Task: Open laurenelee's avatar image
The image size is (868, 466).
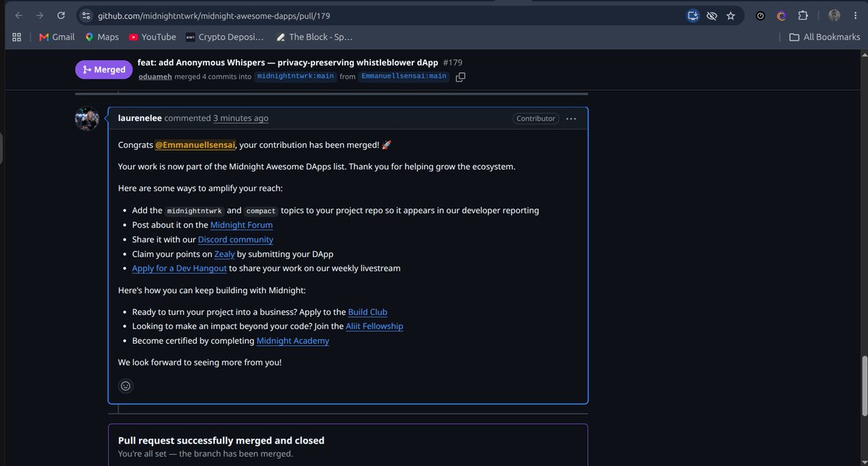Action: 87,119
